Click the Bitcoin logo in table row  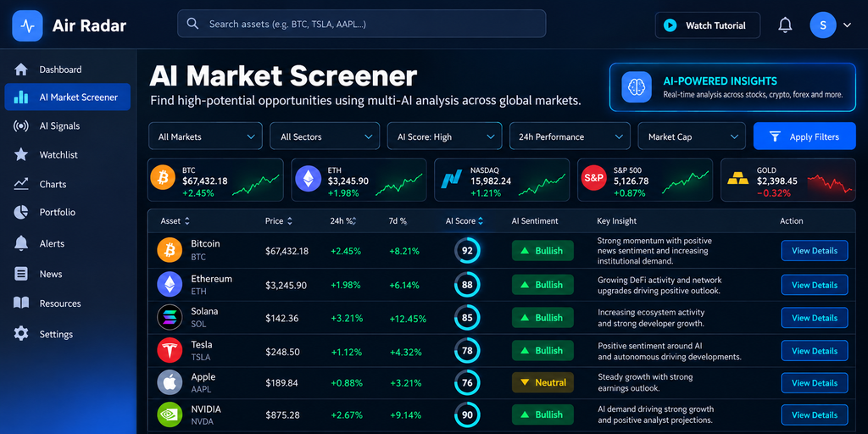(170, 250)
